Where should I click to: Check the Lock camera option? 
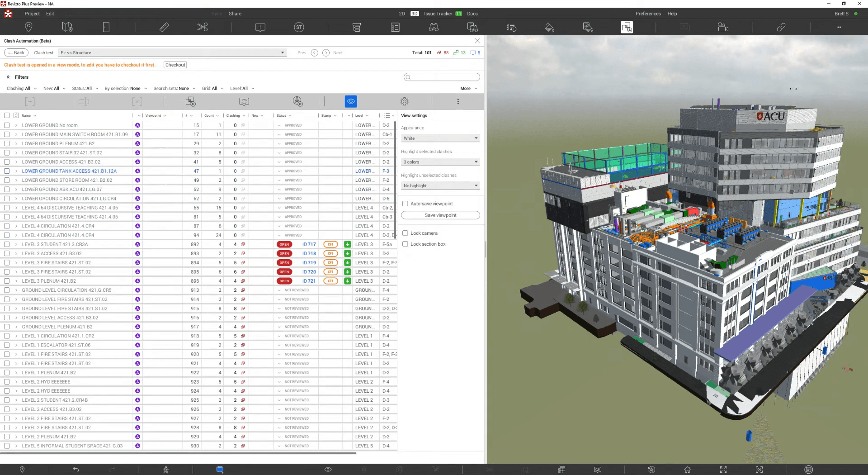tap(405, 233)
